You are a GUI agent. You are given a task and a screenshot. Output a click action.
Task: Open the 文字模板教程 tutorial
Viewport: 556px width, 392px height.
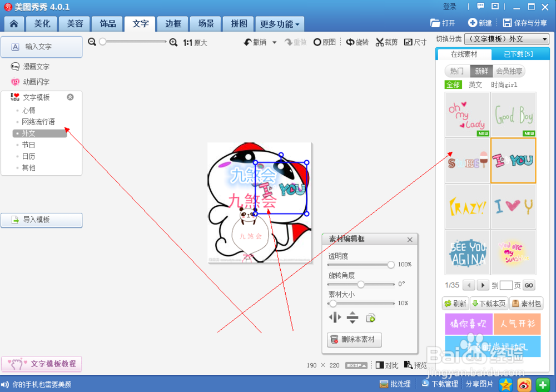pyautogui.click(x=42, y=364)
